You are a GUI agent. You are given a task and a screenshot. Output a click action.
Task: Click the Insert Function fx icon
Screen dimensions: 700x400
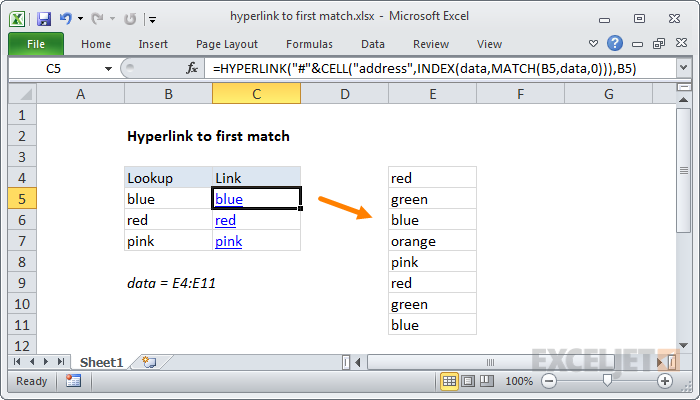[192, 68]
